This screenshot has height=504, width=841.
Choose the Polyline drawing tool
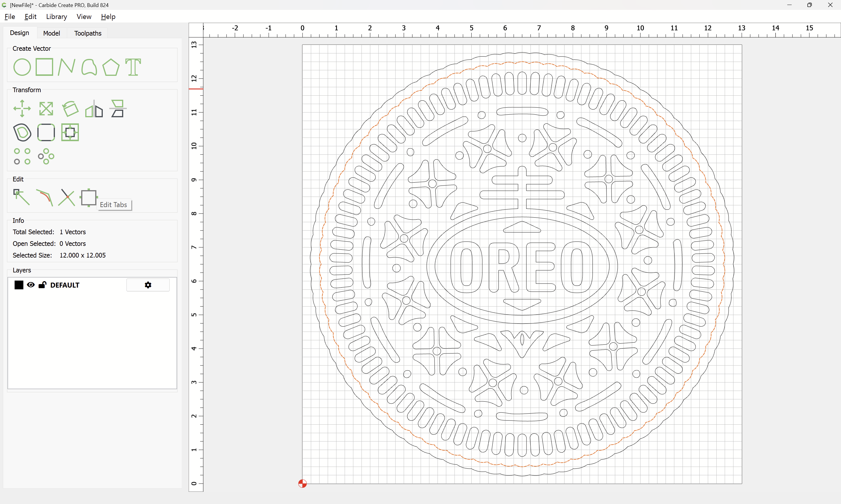click(67, 67)
